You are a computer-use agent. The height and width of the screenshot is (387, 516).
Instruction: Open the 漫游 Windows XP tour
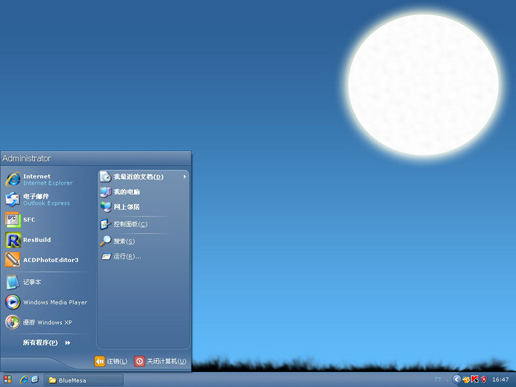tap(47, 322)
